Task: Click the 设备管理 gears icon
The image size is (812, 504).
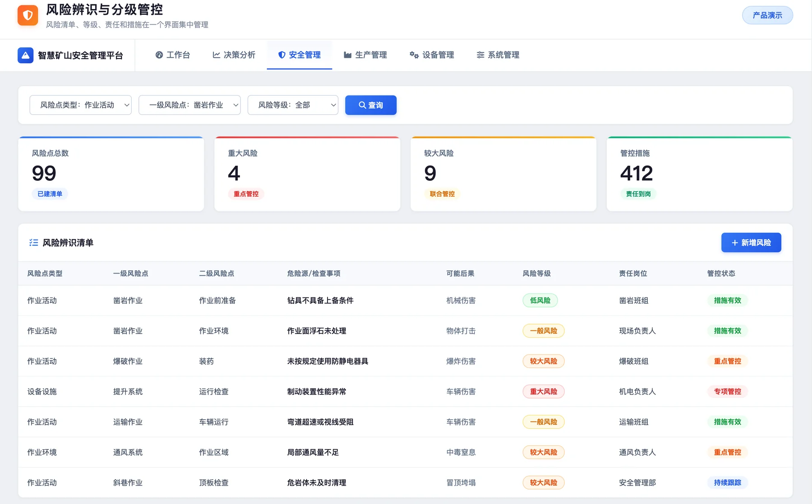Action: pos(414,55)
